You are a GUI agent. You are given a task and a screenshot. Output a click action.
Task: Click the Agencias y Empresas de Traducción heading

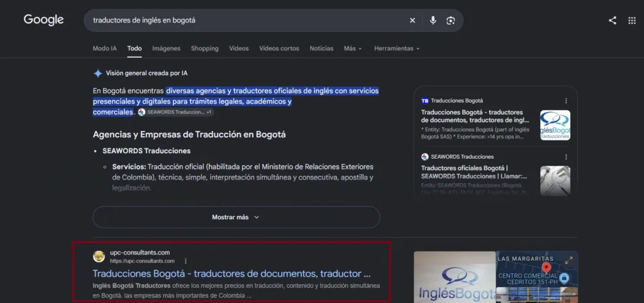tap(189, 134)
